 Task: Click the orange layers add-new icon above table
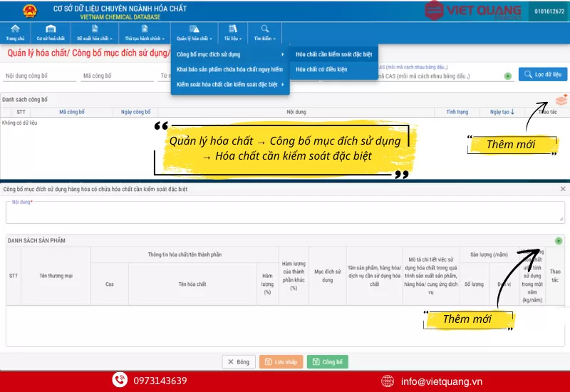tap(561, 100)
